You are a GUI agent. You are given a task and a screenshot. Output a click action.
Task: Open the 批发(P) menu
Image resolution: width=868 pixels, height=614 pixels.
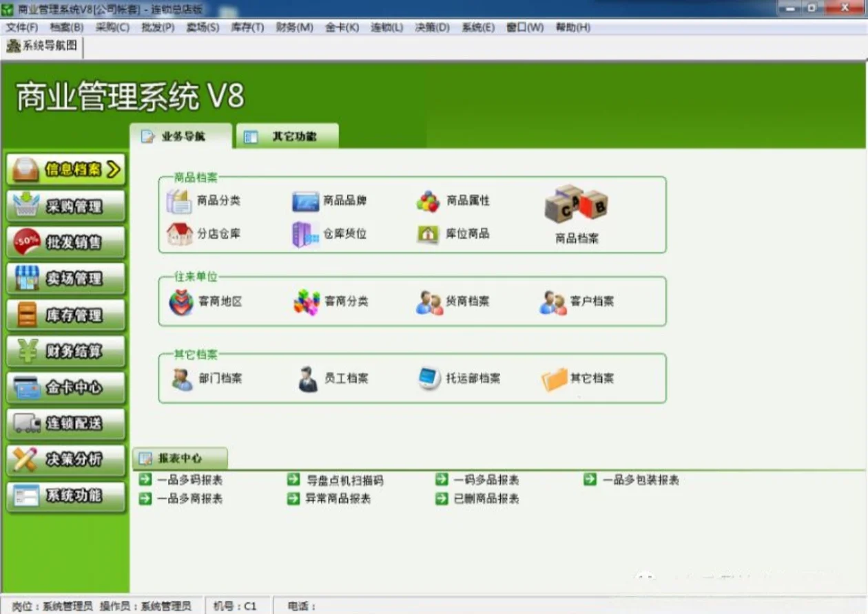[x=158, y=28]
